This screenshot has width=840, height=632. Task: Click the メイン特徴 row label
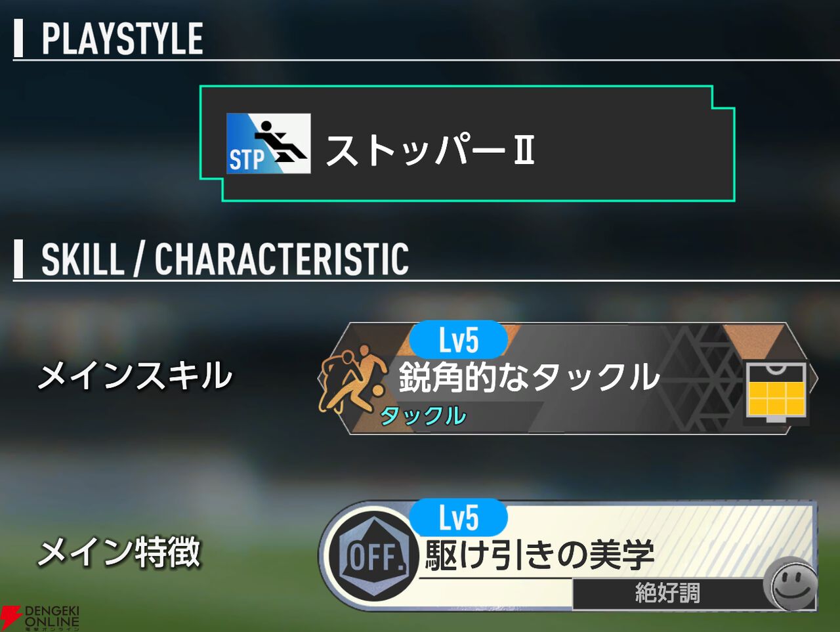pyautogui.click(x=119, y=552)
